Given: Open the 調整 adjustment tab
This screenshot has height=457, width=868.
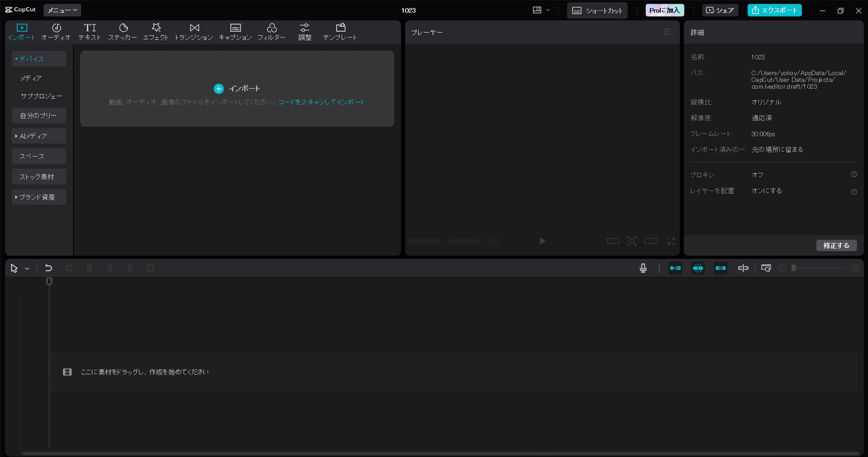Looking at the screenshot, I should click(305, 32).
